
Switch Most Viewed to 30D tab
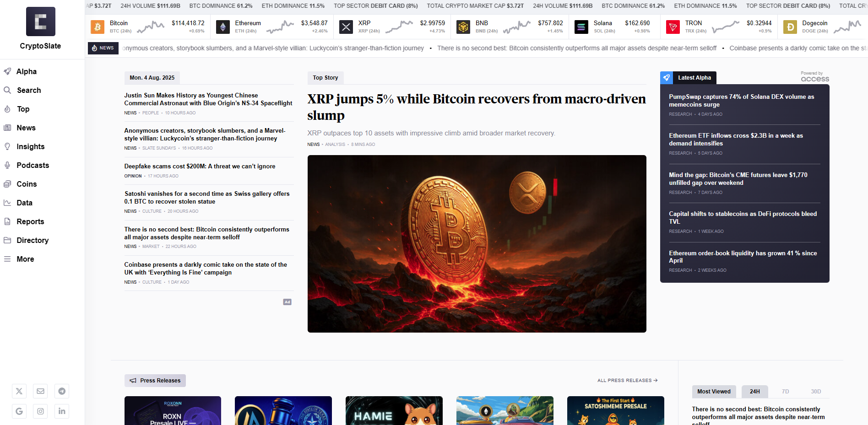tap(816, 392)
